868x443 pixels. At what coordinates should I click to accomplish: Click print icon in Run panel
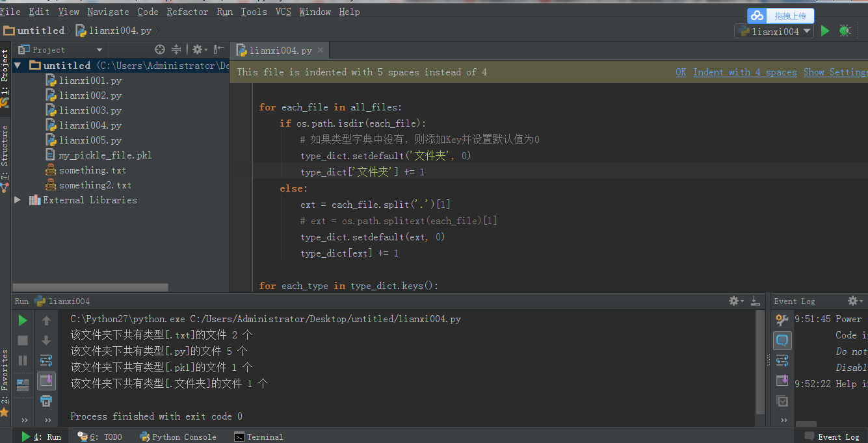pyautogui.click(x=46, y=400)
